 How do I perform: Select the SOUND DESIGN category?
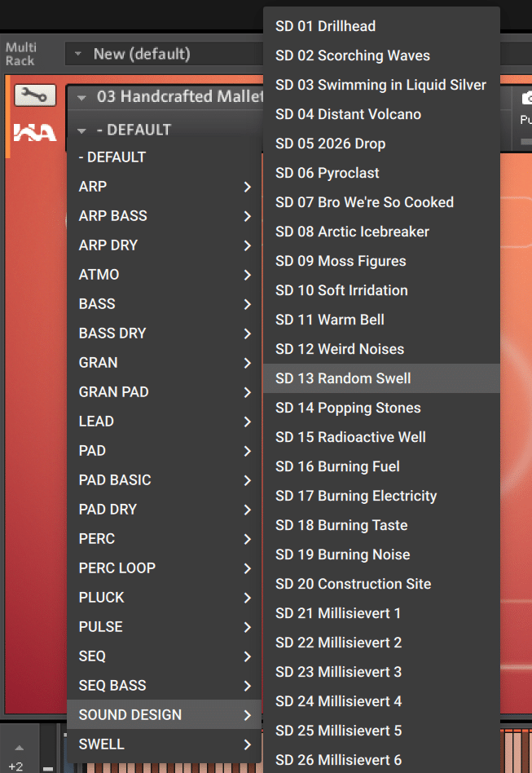coord(164,715)
